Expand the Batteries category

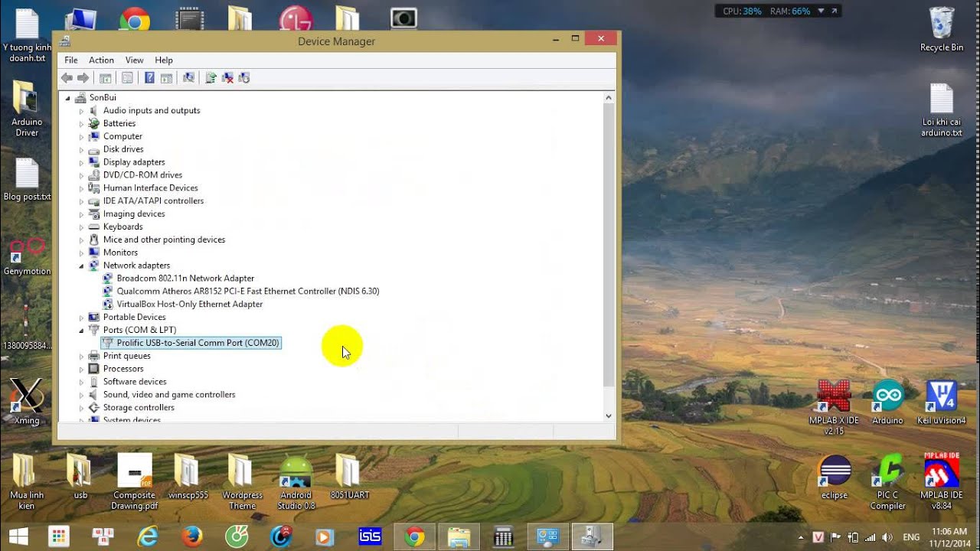(81, 124)
